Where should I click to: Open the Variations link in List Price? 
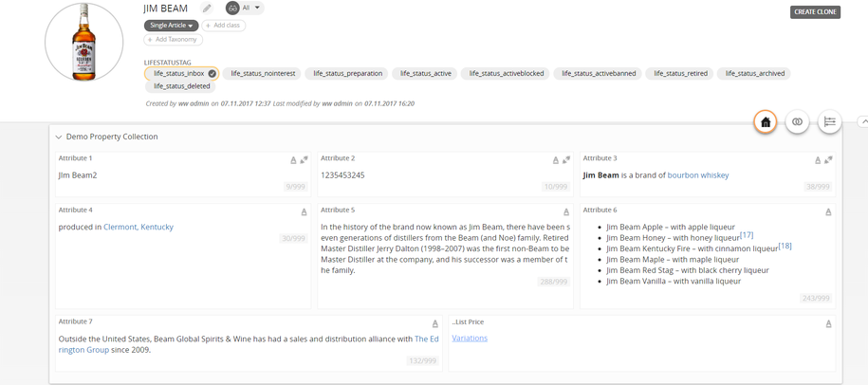click(x=470, y=338)
